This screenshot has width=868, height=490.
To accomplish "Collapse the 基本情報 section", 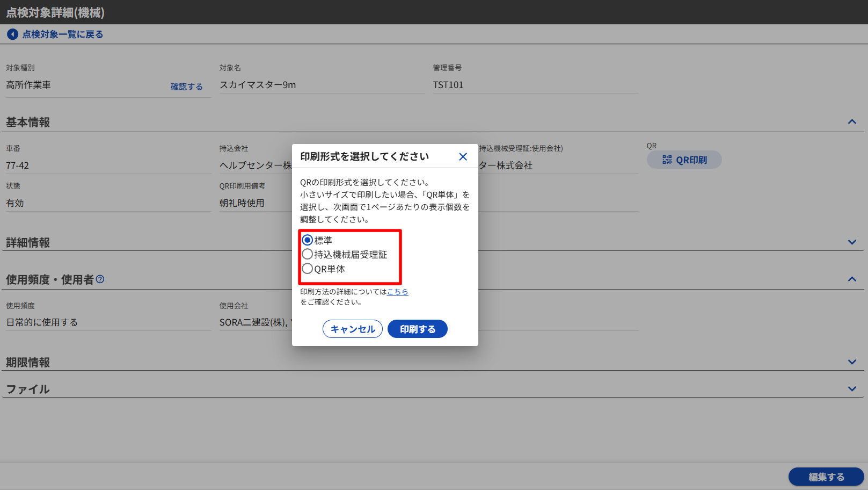I will (852, 122).
